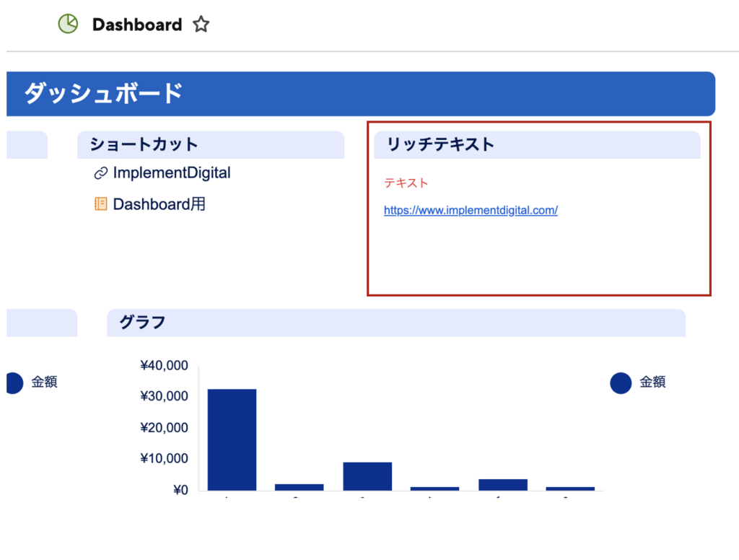Click the 金額 legend dot right of graph
The height and width of the screenshot is (560, 739).
point(620,382)
